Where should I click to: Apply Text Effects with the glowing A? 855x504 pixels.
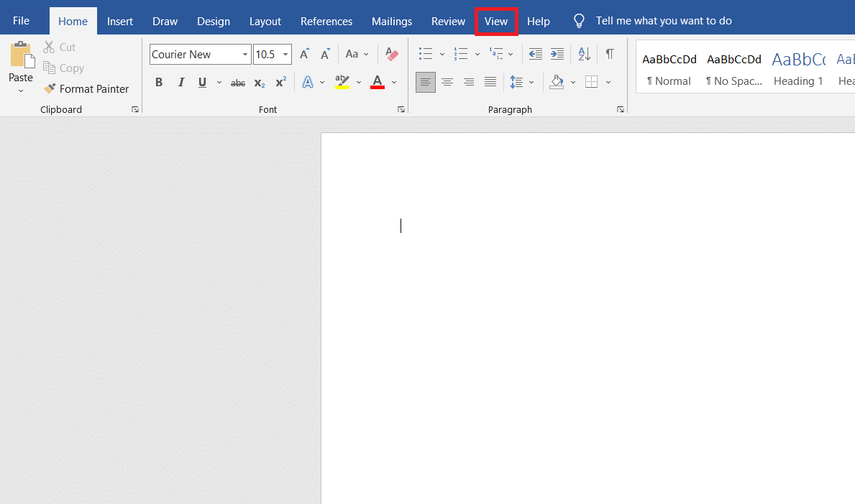click(x=308, y=83)
